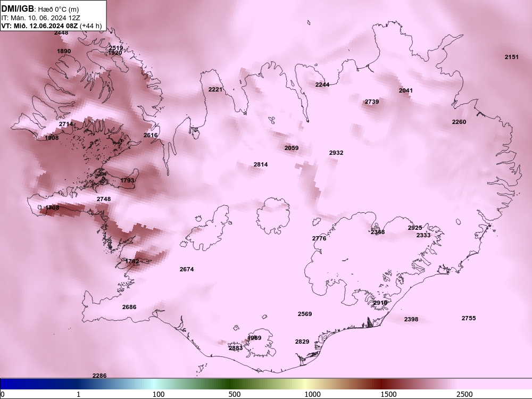Click the 1989 height value
This screenshot has height=399, width=532.
[x=254, y=338]
